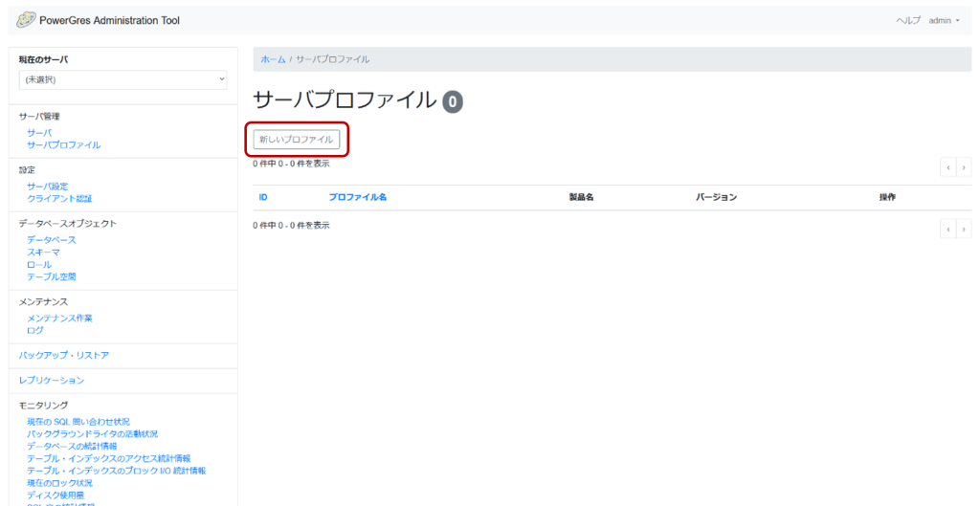Open テーブル空間 in the sidebar
This screenshot has width=980, height=506.
tap(52, 276)
